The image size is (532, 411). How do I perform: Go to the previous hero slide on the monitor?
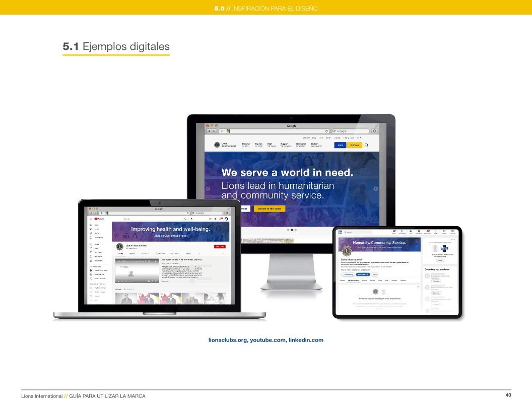(x=208, y=188)
